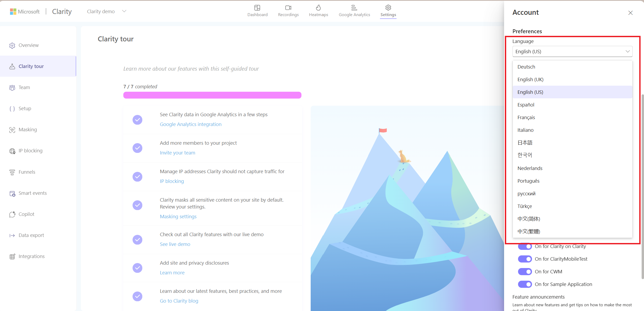
Task: Drag the 7/7 completed progress bar
Action: pos(212,95)
